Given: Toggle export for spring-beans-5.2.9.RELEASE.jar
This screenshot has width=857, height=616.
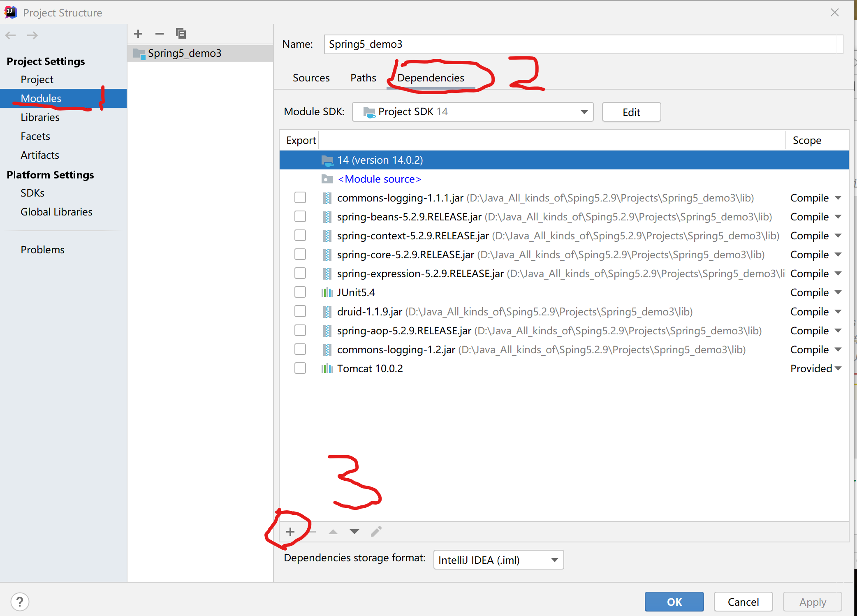Looking at the screenshot, I should [300, 217].
